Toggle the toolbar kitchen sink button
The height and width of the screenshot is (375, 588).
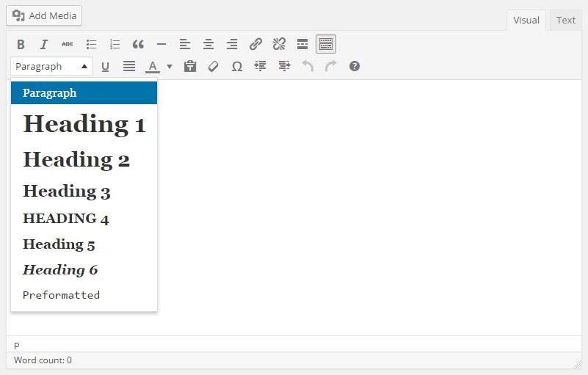pos(326,44)
